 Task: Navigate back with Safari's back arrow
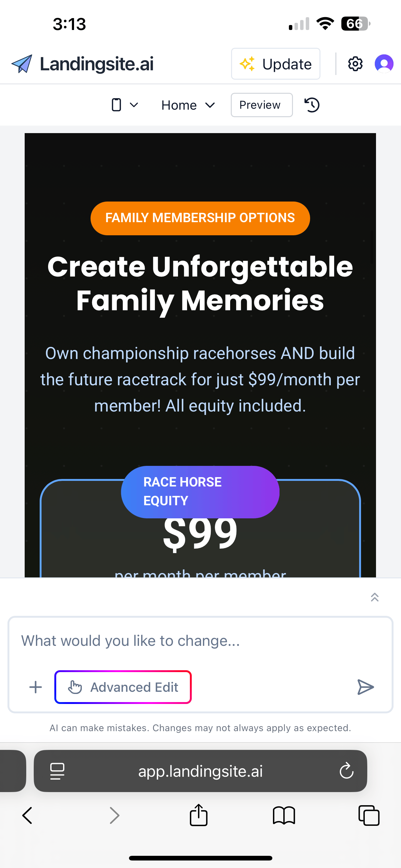click(x=27, y=815)
